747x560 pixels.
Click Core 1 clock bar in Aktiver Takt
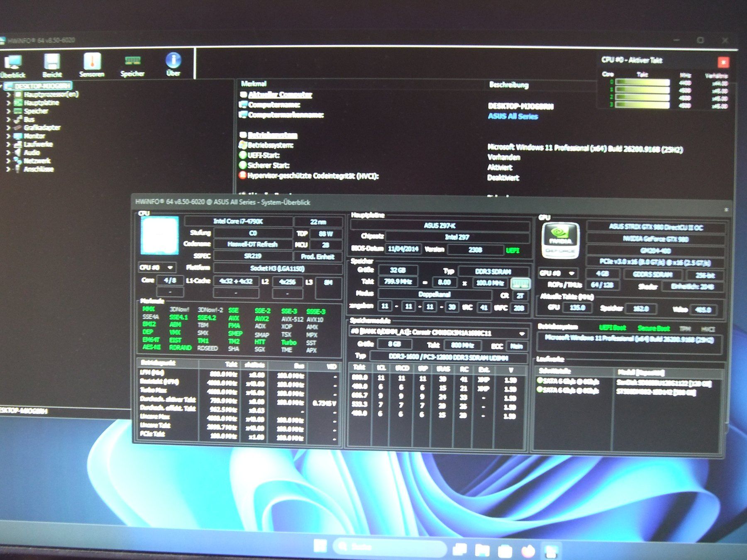[x=642, y=90]
